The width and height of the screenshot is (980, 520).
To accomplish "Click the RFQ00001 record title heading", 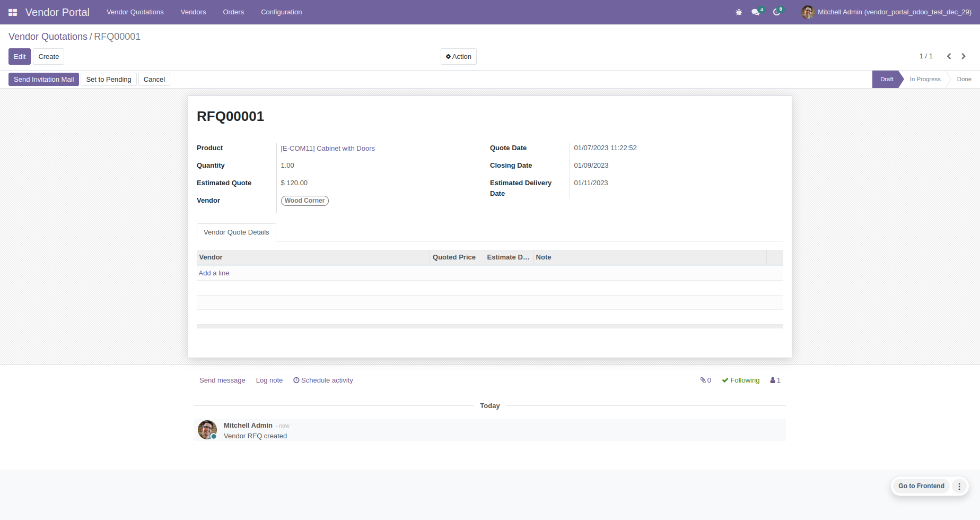I will pyautogui.click(x=230, y=117).
